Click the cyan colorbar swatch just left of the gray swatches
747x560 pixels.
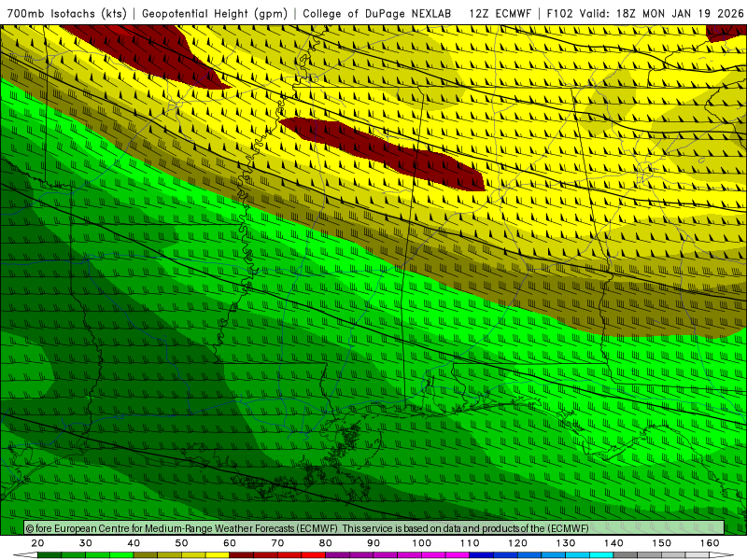(601, 555)
